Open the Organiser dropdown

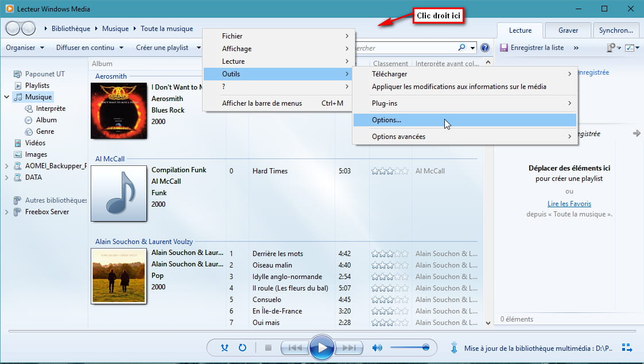click(25, 48)
